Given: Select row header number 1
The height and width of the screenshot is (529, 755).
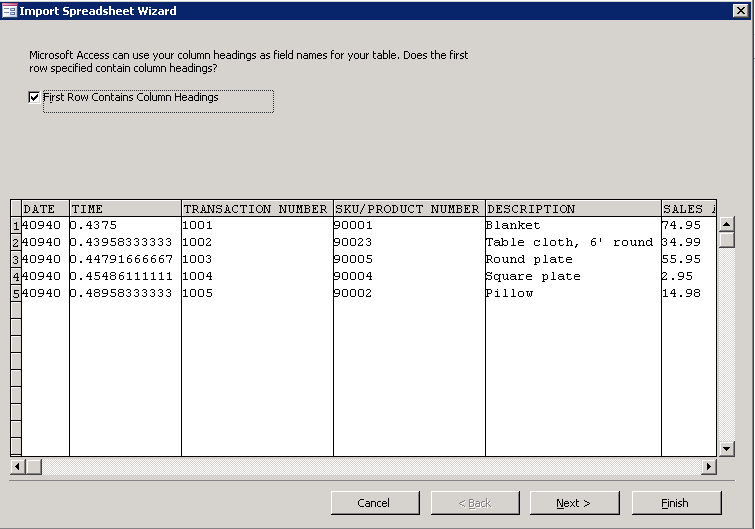Looking at the screenshot, I should click(x=16, y=225).
